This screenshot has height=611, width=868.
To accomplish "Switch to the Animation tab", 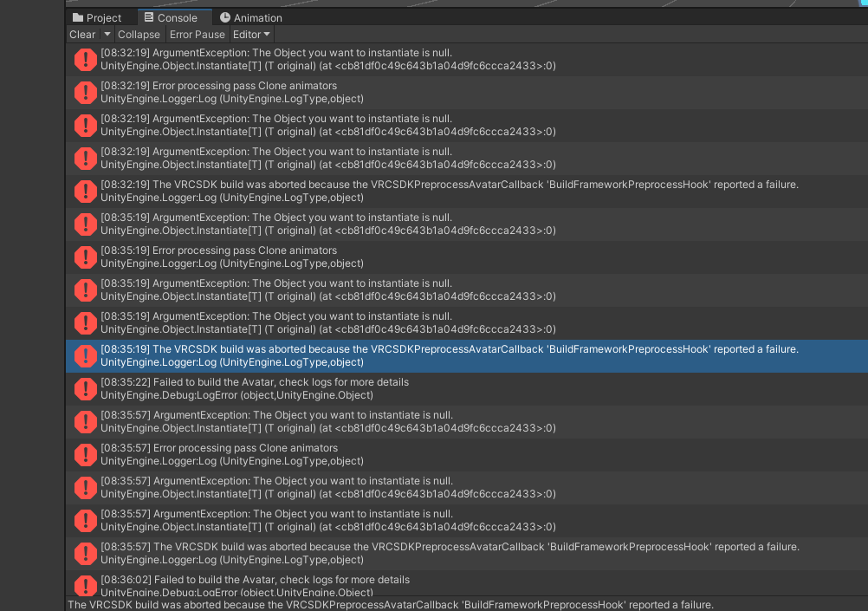I will (250, 17).
